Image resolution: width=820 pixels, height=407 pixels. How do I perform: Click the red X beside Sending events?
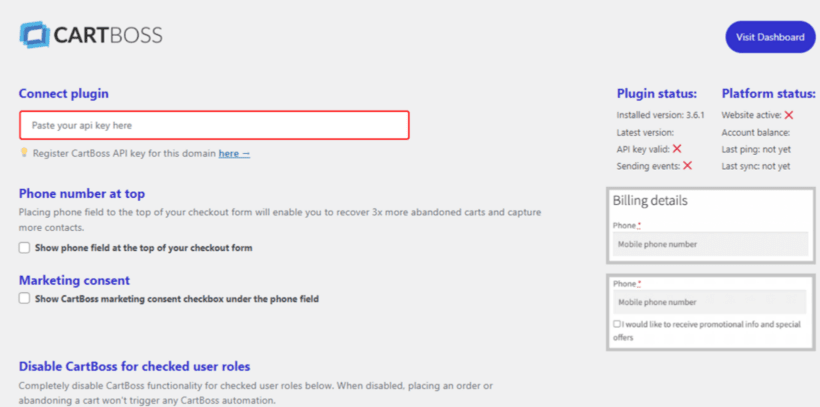click(x=687, y=165)
